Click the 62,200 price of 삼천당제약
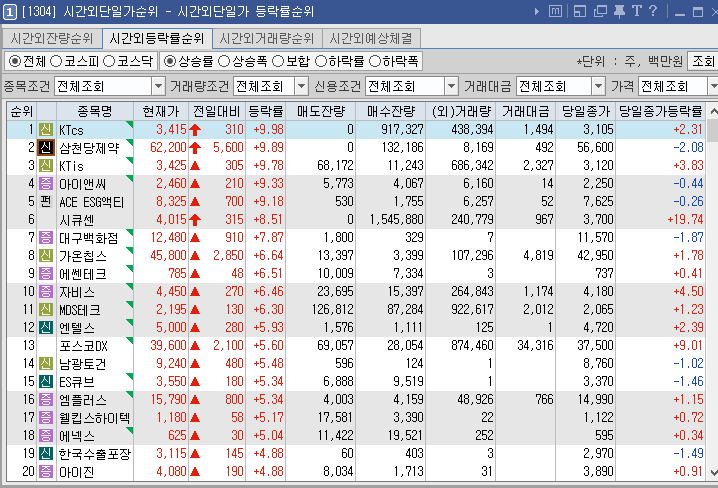 pyautogui.click(x=168, y=147)
